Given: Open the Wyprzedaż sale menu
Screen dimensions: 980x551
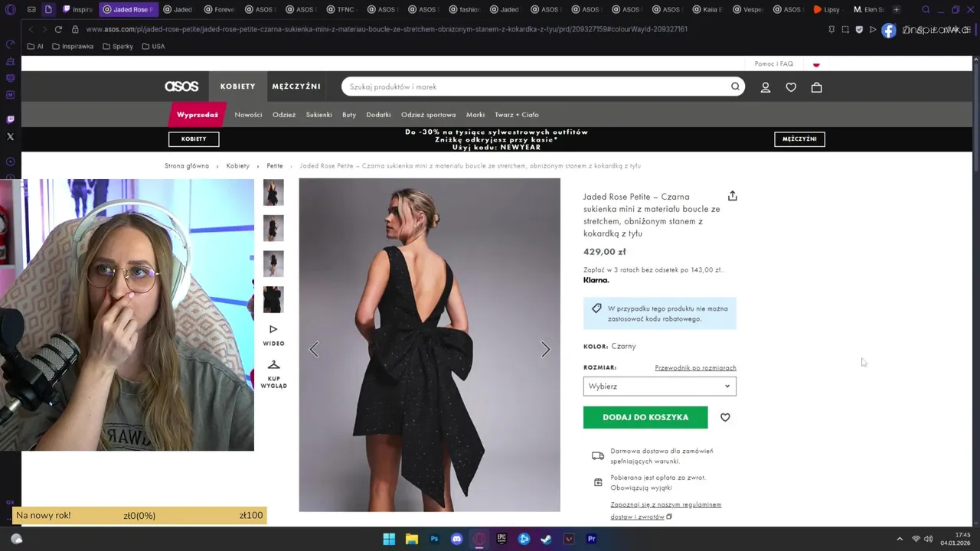Looking at the screenshot, I should [198, 115].
